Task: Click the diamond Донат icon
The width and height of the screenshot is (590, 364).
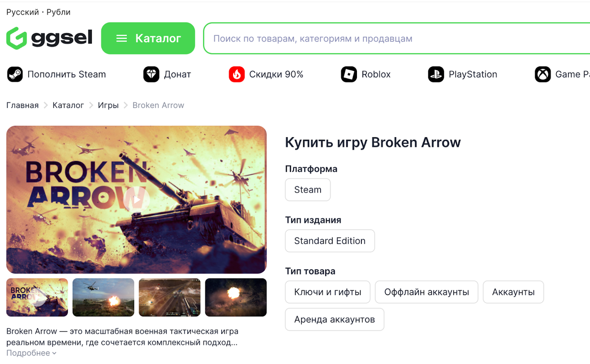Action: (151, 75)
